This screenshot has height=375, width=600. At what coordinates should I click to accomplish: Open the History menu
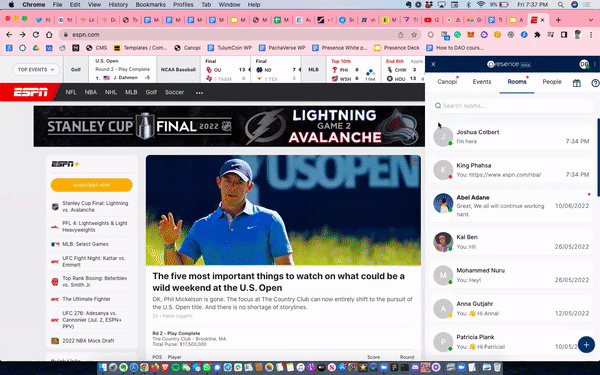point(118,5)
